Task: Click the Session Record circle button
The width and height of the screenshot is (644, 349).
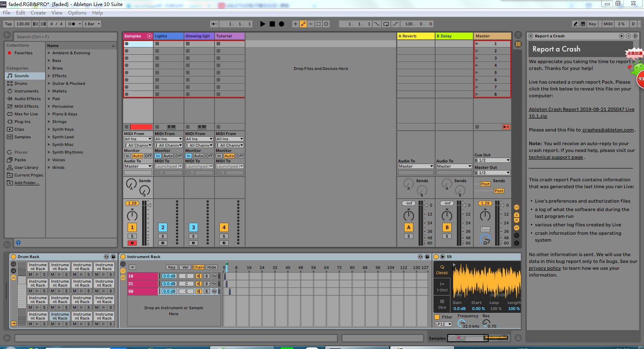Action: point(326,24)
